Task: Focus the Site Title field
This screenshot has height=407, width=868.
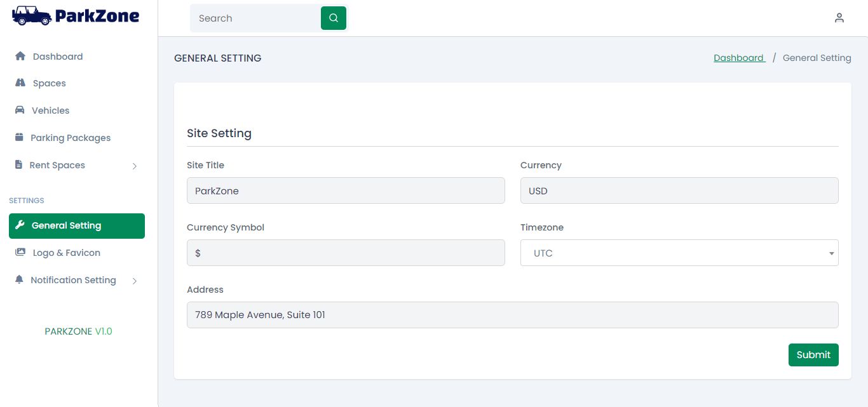Action: click(346, 190)
